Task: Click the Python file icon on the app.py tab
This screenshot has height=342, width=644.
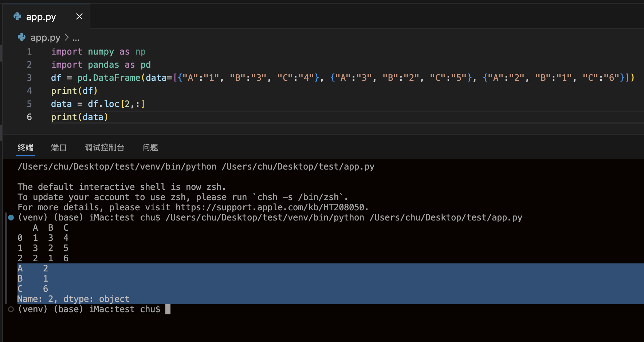Action: [17, 16]
